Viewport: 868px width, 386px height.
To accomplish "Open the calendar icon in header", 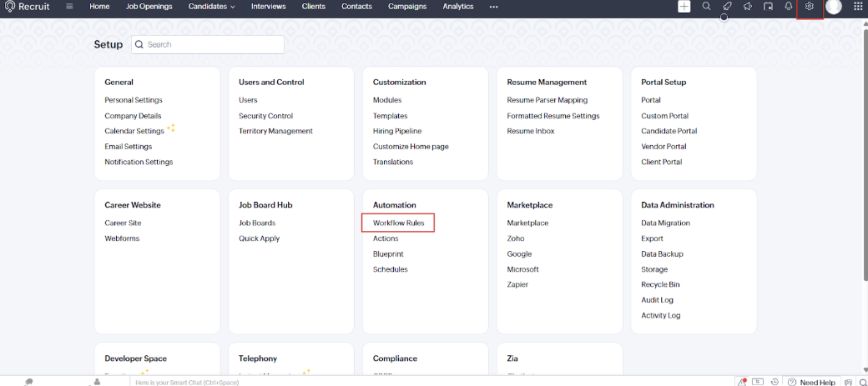I will (x=768, y=7).
